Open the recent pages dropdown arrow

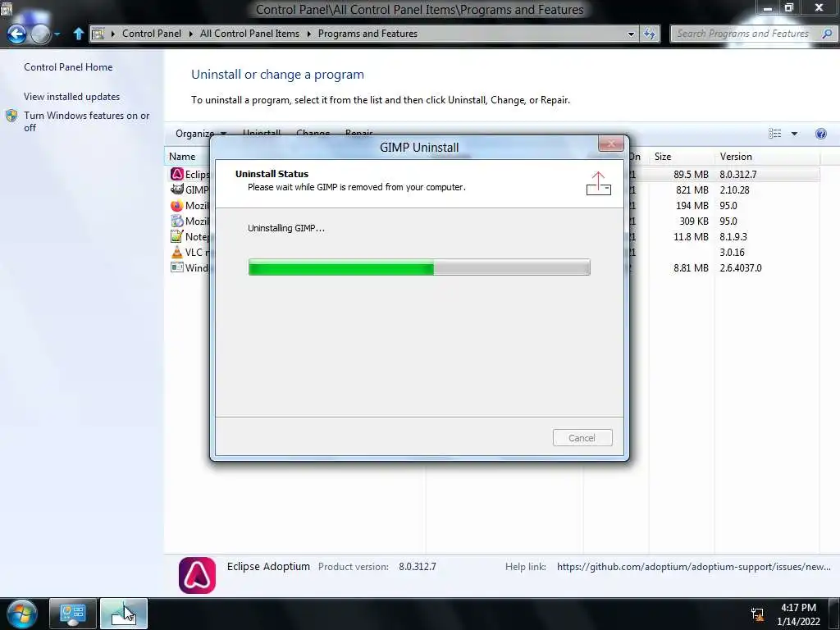click(x=57, y=34)
